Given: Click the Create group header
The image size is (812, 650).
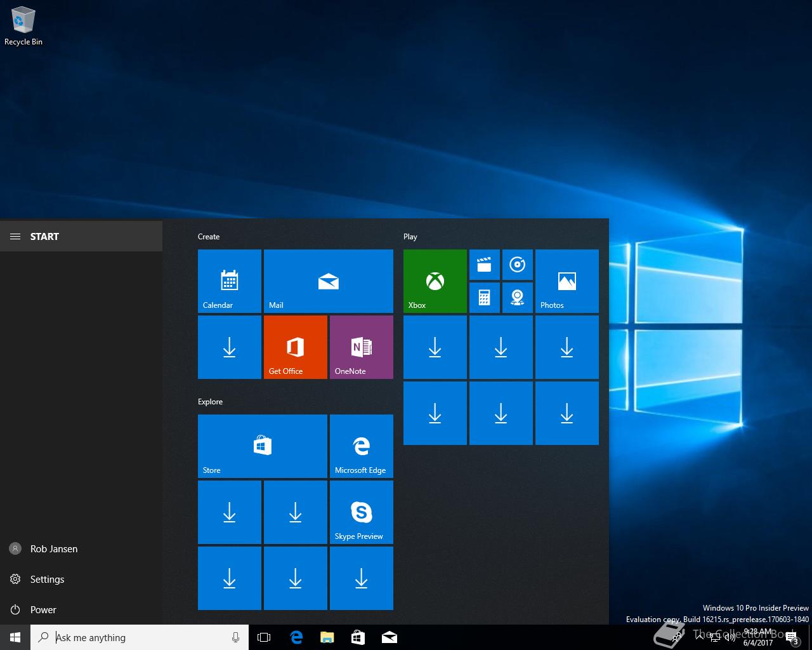Looking at the screenshot, I should coord(209,237).
